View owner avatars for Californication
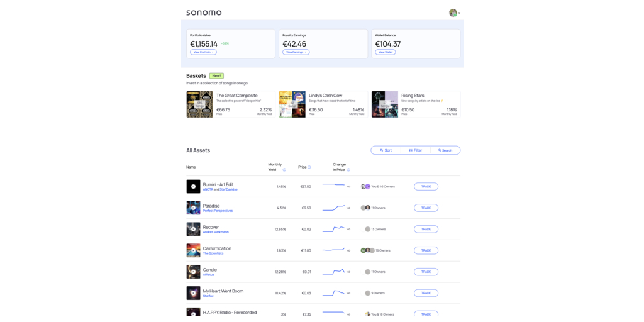644x322 pixels. (367, 250)
